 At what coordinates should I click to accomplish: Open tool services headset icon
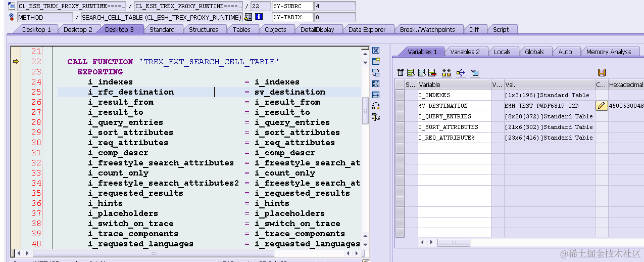375,106
